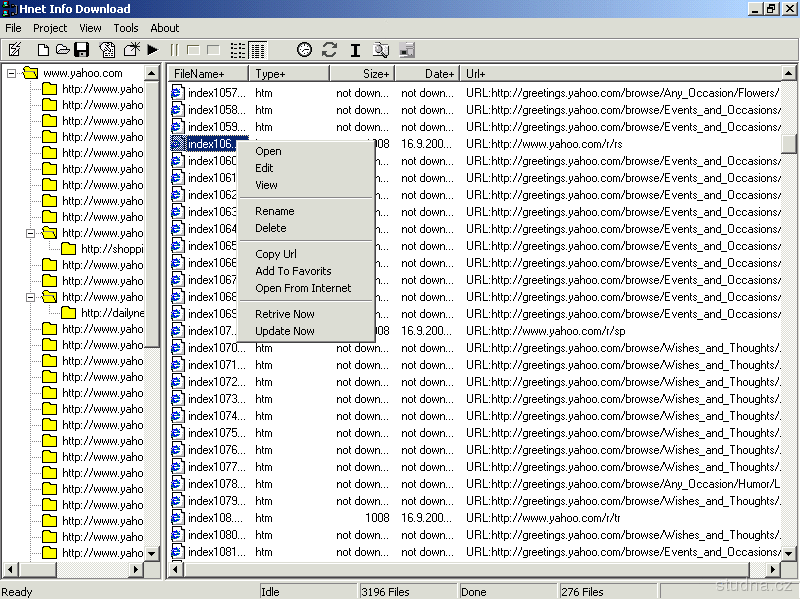Switch to list view in toolbar

coord(238,50)
